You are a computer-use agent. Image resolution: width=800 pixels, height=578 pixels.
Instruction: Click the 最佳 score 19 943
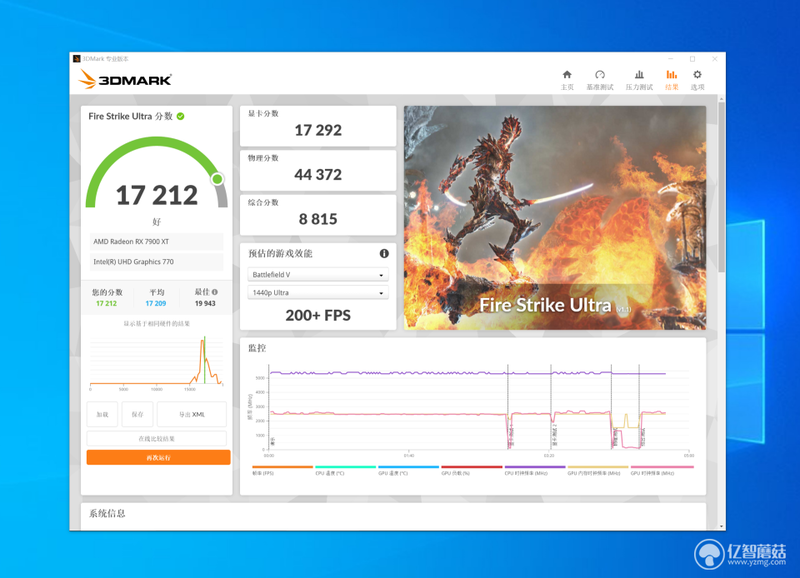click(205, 303)
